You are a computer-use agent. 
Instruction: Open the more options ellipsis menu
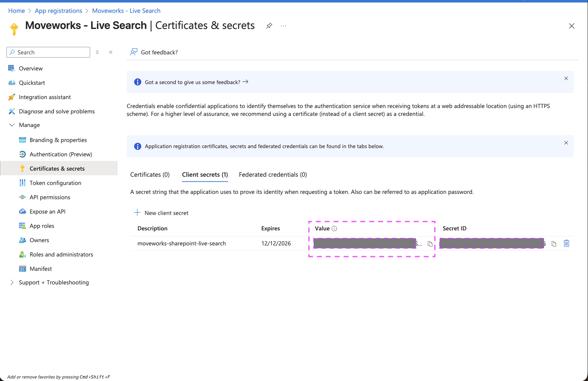click(x=284, y=26)
